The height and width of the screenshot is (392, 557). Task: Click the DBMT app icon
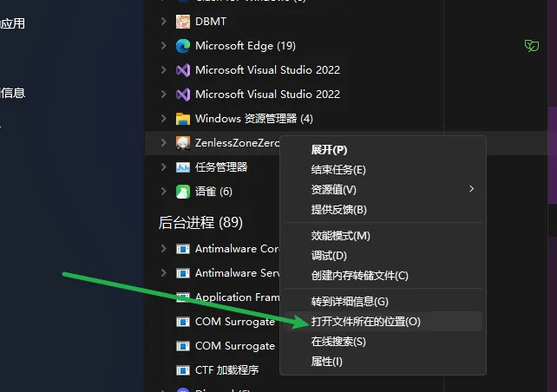(x=183, y=22)
